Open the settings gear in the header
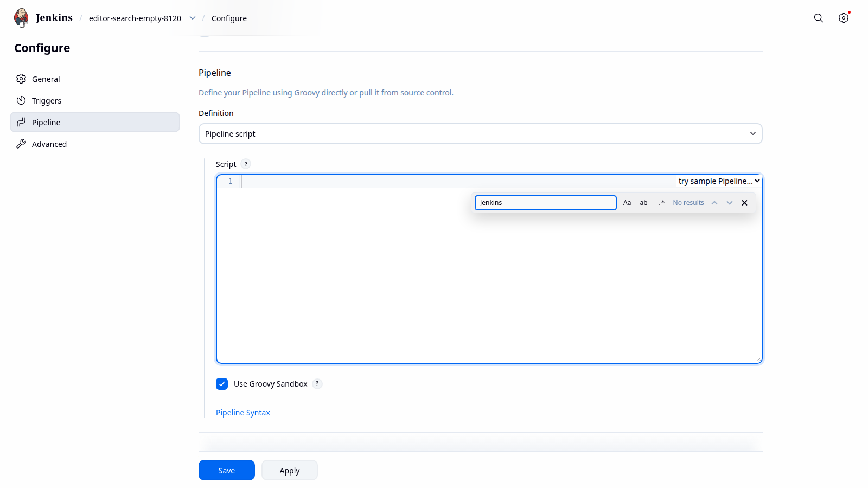Image resolution: width=868 pixels, height=488 pixels. point(844,18)
